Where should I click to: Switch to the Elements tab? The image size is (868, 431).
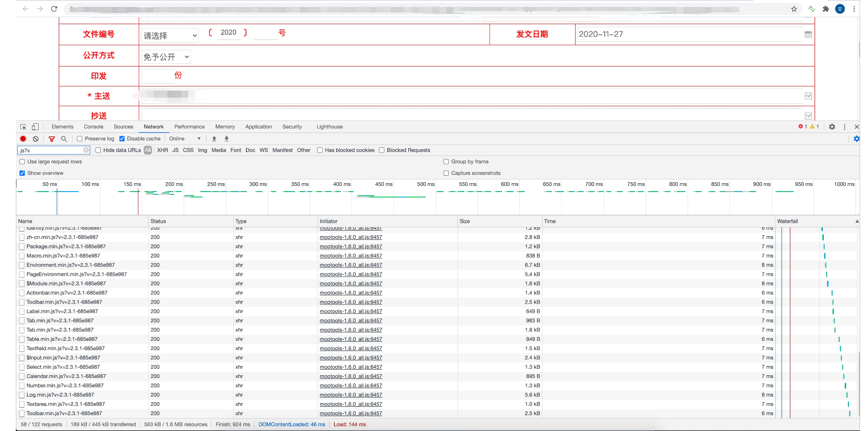pyautogui.click(x=62, y=127)
